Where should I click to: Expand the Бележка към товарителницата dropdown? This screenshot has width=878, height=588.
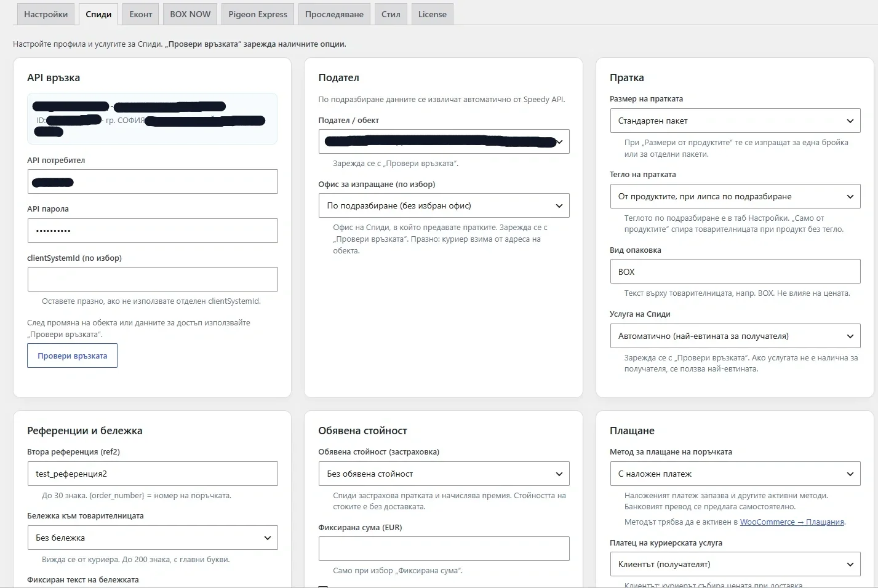click(153, 538)
